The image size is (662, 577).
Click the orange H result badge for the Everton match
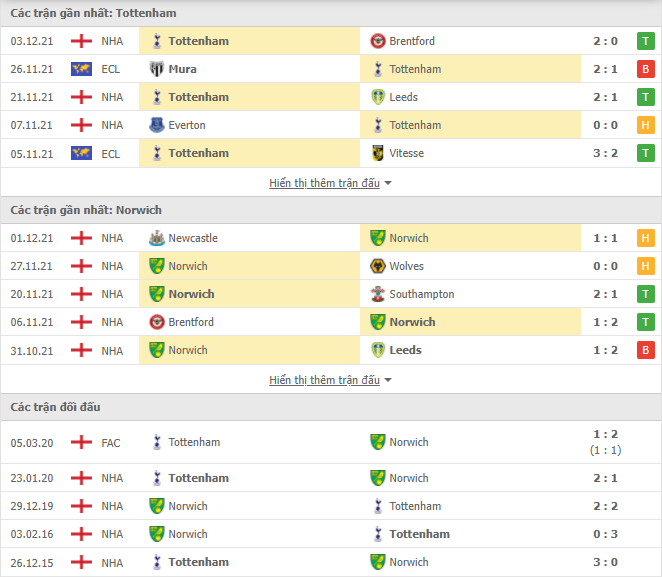pyautogui.click(x=646, y=125)
